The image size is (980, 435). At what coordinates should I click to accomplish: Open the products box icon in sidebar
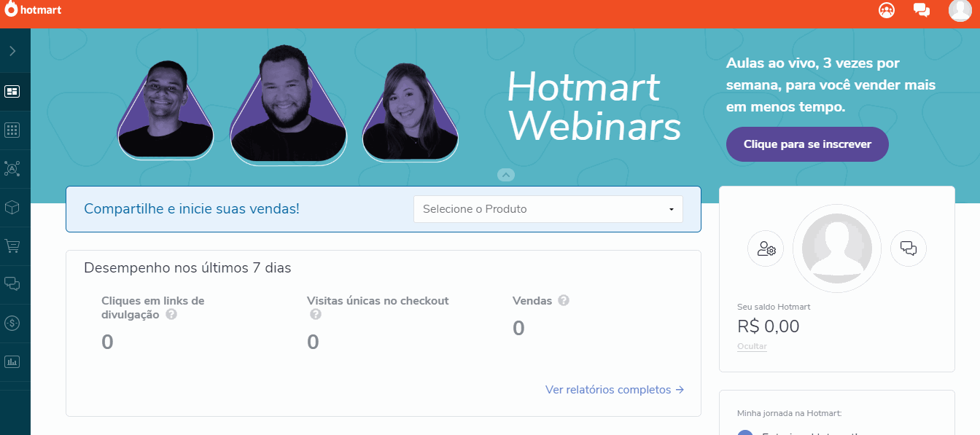(x=12, y=208)
